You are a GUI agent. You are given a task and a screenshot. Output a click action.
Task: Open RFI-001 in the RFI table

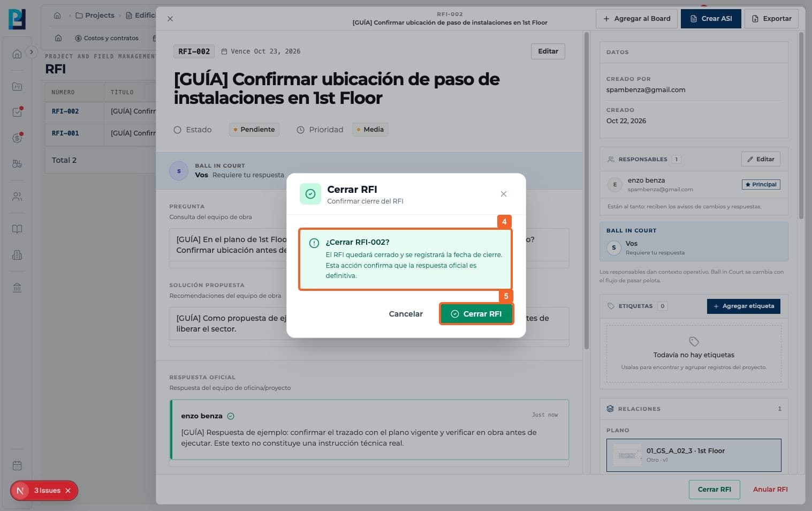tap(65, 133)
